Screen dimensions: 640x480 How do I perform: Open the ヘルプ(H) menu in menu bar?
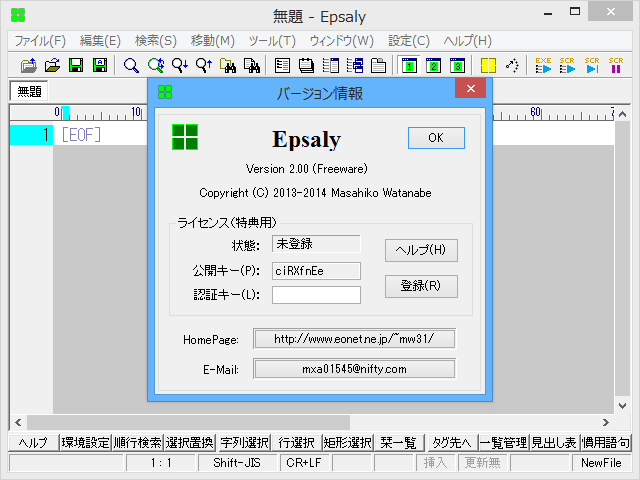(x=467, y=41)
